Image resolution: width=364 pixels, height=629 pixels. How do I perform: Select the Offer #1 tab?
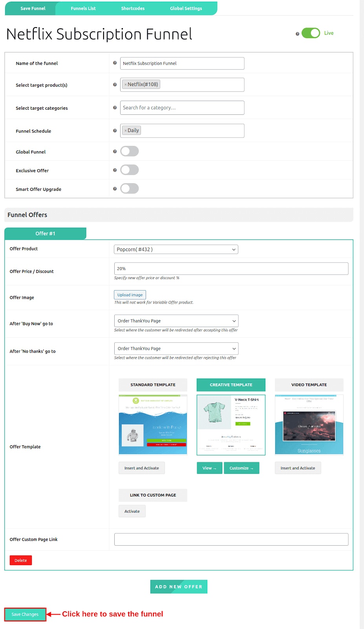[x=45, y=234]
